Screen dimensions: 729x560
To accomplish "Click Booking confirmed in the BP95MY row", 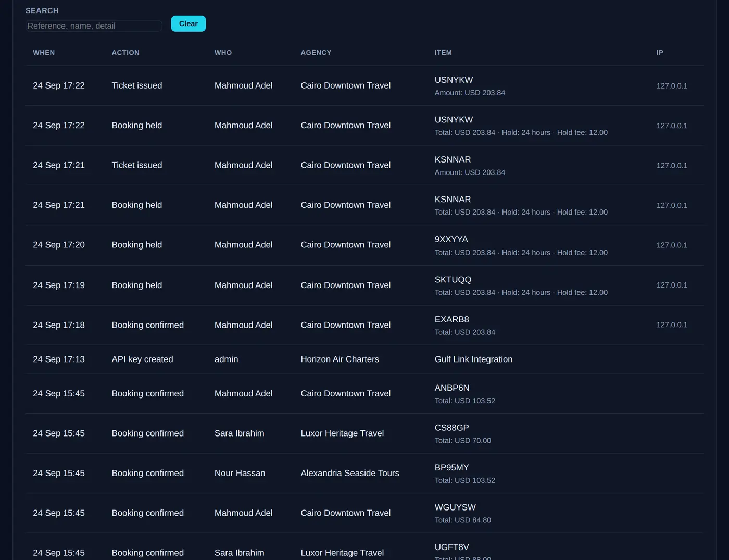I will click(x=147, y=473).
